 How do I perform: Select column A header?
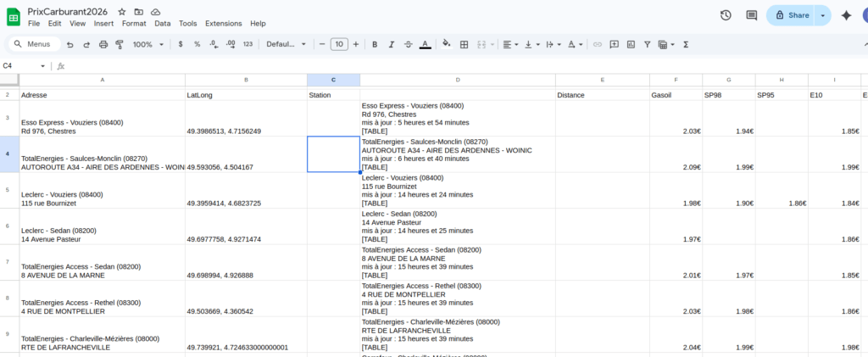pyautogui.click(x=103, y=80)
